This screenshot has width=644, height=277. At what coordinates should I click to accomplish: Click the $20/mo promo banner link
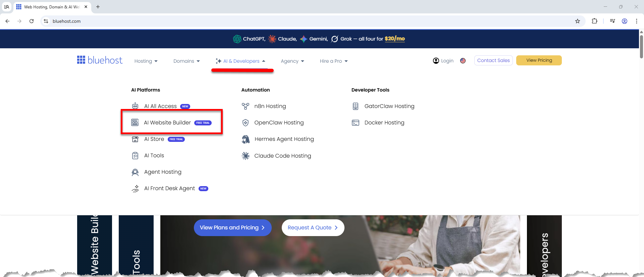tap(395, 39)
